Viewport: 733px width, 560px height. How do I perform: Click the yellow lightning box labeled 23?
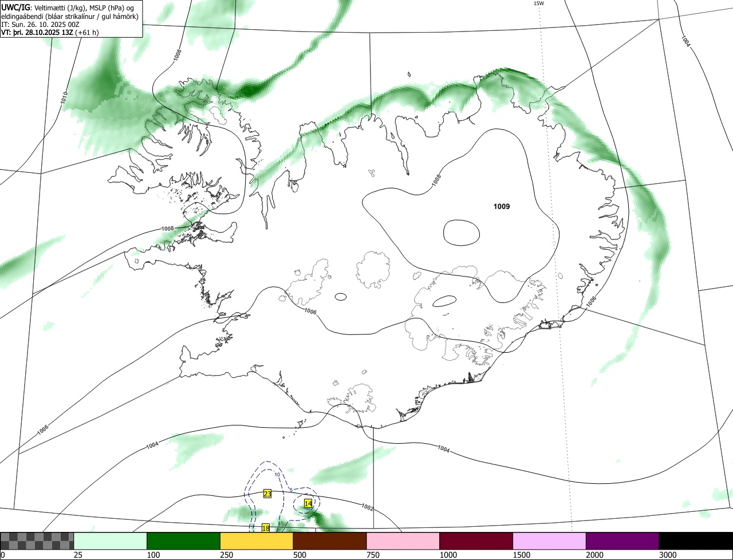(x=267, y=494)
